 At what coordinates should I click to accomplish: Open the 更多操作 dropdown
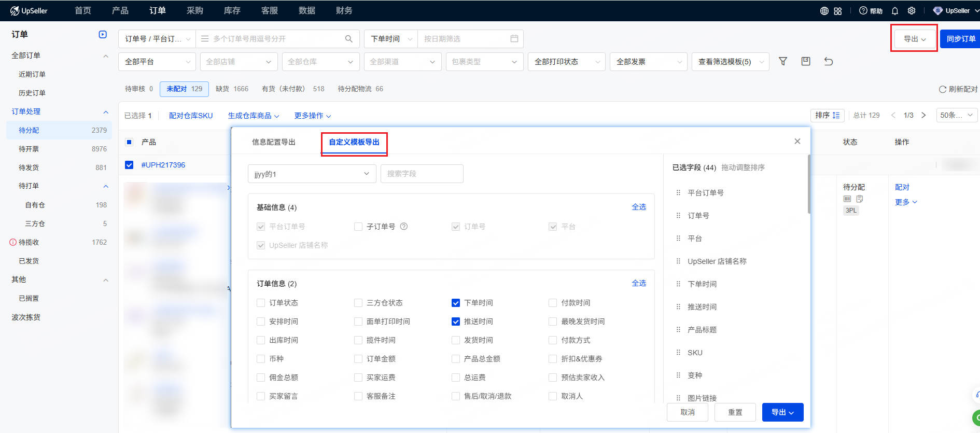pyautogui.click(x=312, y=116)
